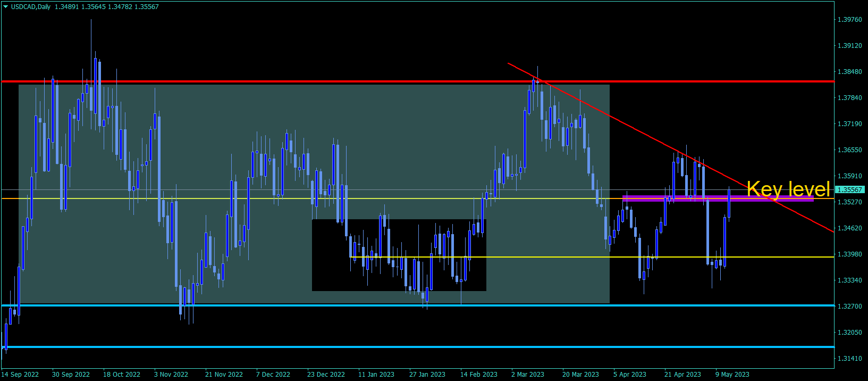Click the 30 Sep 2022 date label
The width and height of the screenshot is (868, 381).
coord(71,375)
